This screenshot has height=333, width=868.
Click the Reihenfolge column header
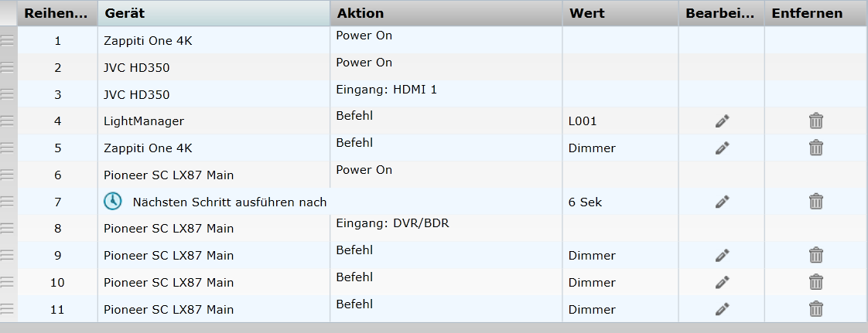[57, 13]
